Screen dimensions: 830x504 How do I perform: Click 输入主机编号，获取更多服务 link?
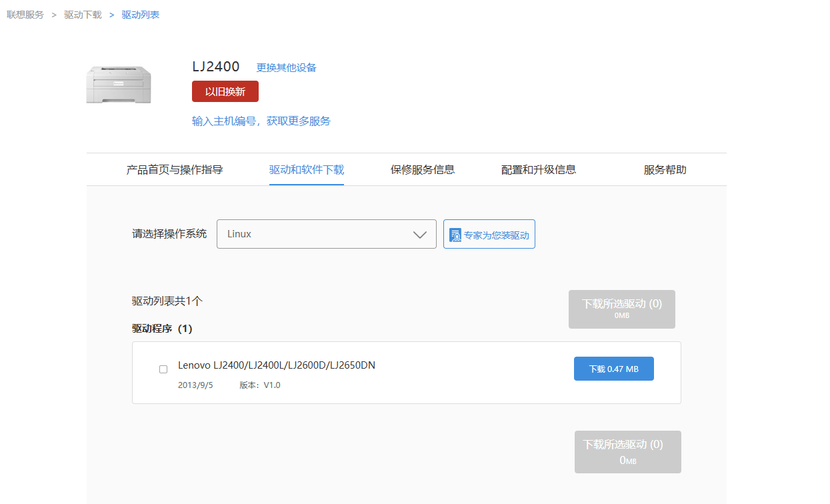coord(261,121)
